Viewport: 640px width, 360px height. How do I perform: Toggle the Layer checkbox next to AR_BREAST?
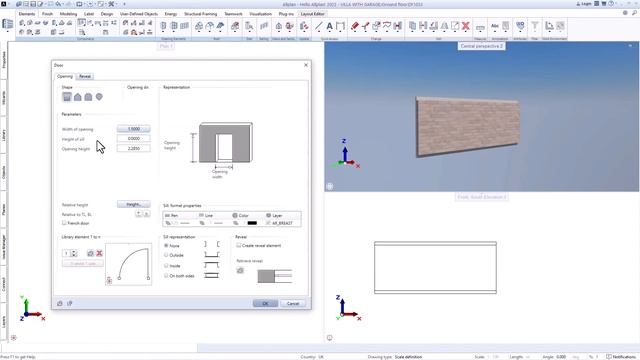coord(268,223)
